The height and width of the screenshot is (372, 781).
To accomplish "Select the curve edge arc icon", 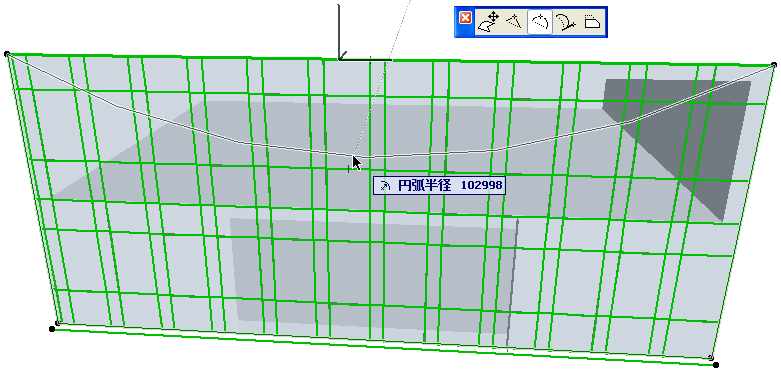I will tap(540, 22).
